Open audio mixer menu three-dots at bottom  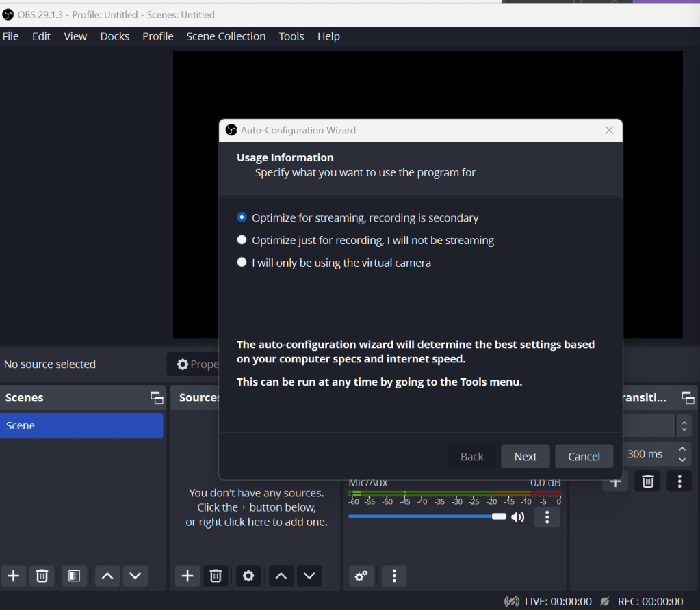[x=393, y=576]
